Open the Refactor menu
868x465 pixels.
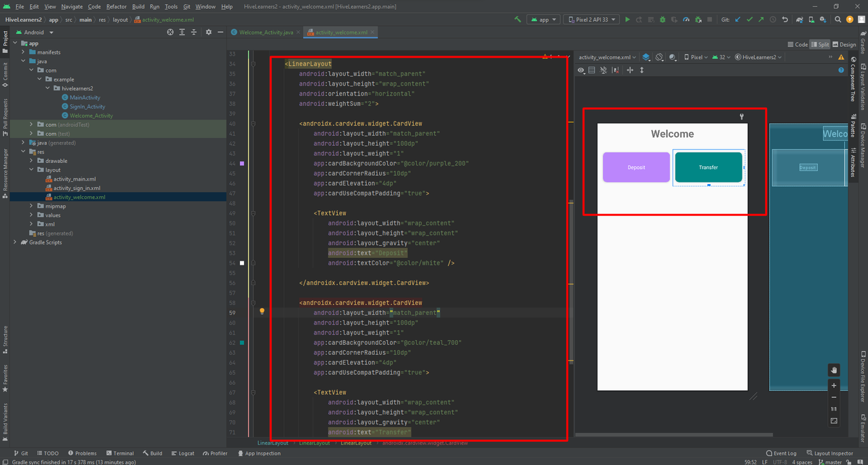[116, 6]
